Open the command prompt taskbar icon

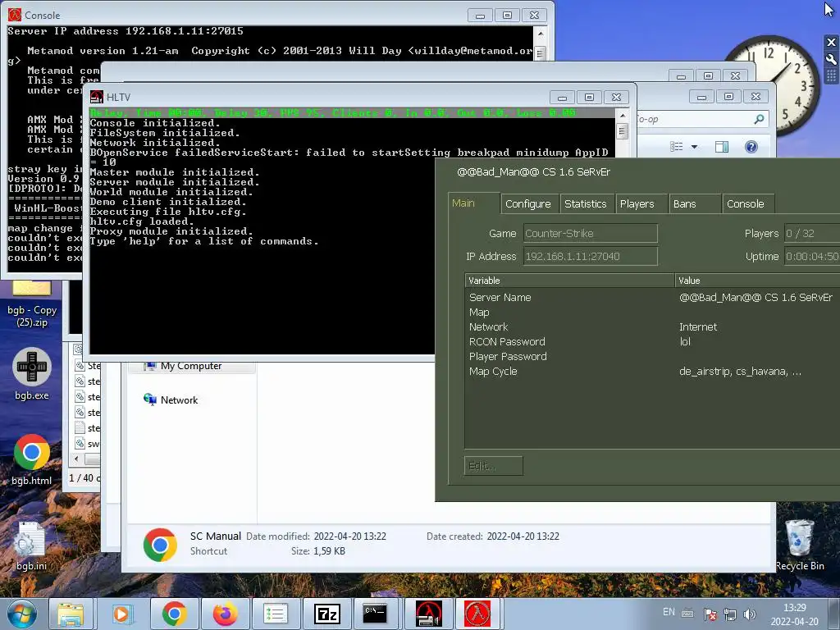[375, 614]
